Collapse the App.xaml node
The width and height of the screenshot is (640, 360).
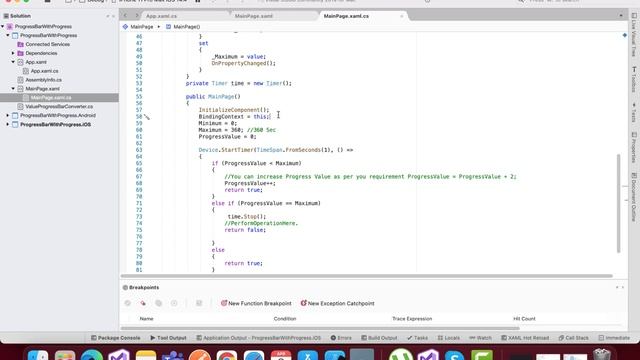pos(13,62)
